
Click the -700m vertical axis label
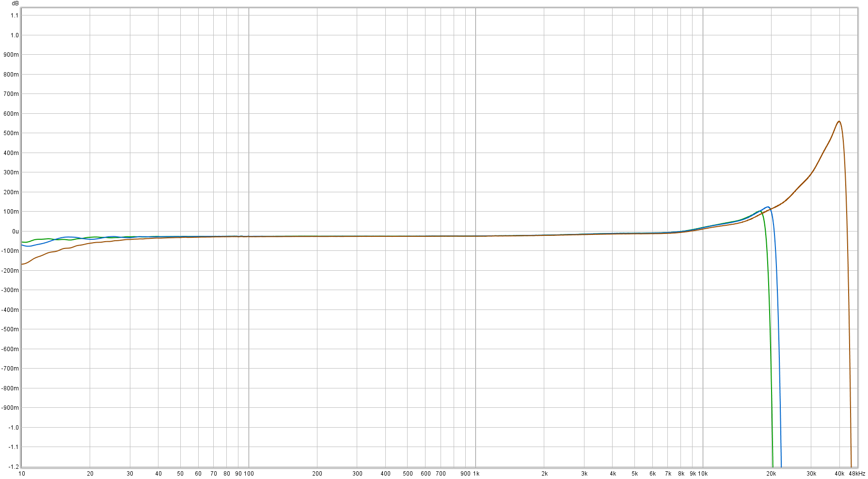point(11,369)
